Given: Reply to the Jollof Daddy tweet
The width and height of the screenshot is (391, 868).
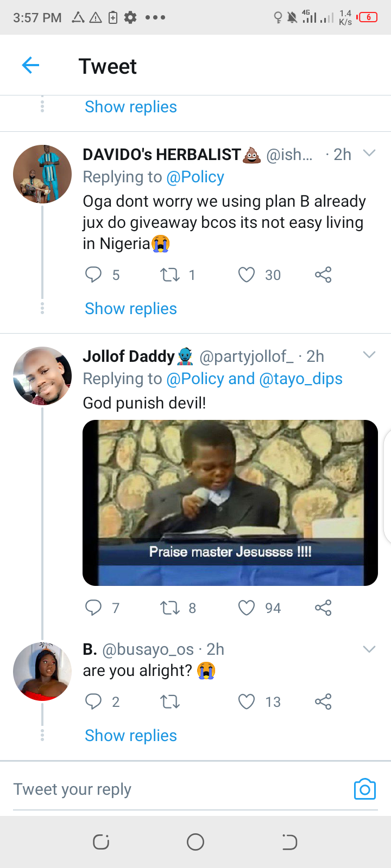Looking at the screenshot, I should click(93, 608).
